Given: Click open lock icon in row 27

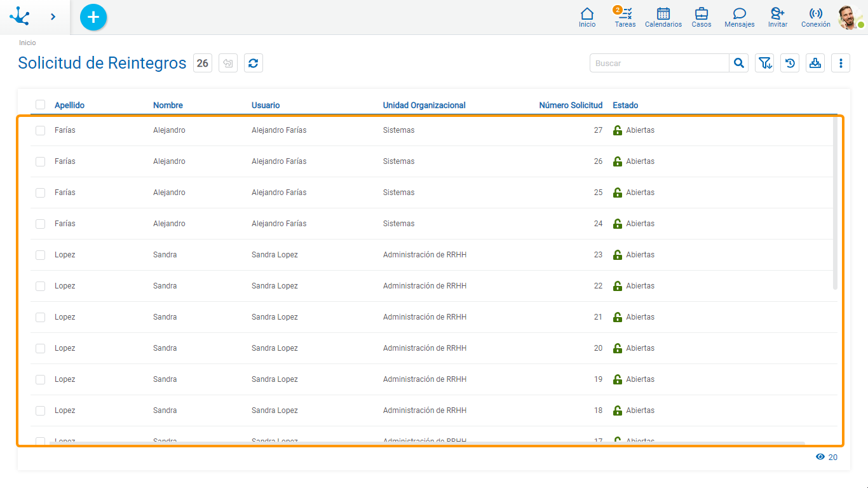Looking at the screenshot, I should [x=617, y=130].
